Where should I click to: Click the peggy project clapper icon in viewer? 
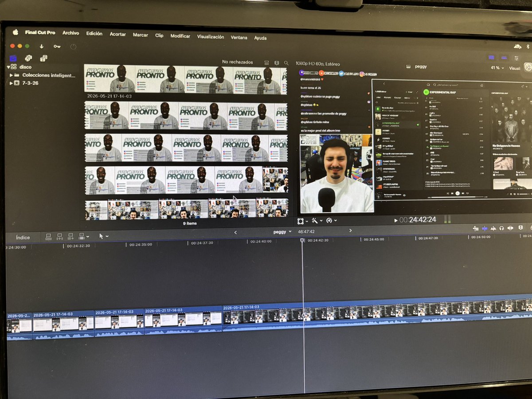coord(407,66)
